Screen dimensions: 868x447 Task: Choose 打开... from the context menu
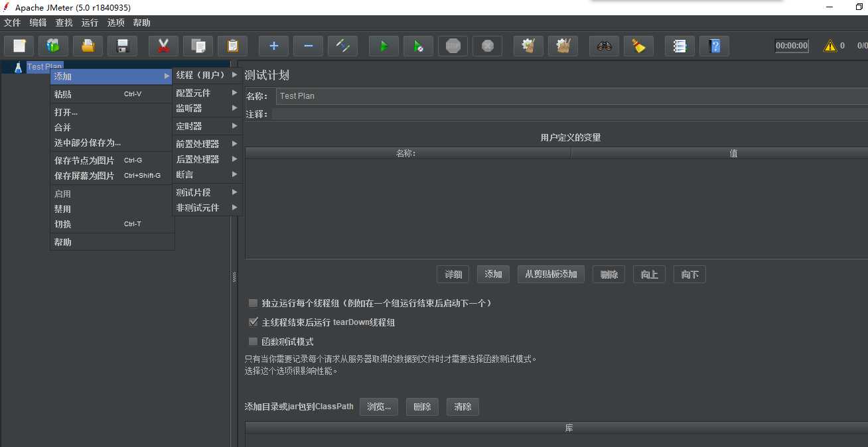click(111, 112)
